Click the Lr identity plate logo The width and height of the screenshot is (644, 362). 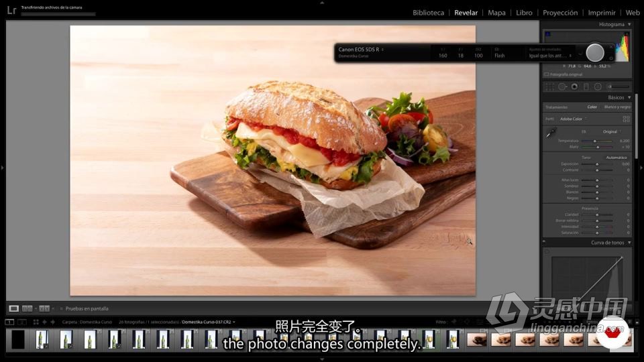(11, 10)
